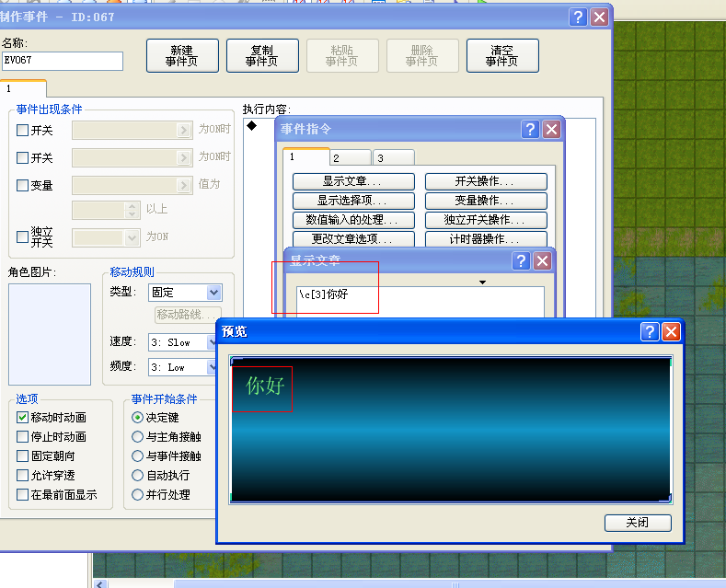This screenshot has width=726, height=588.
Task: Switch to 事件指令 tab 1
Action: (306, 156)
